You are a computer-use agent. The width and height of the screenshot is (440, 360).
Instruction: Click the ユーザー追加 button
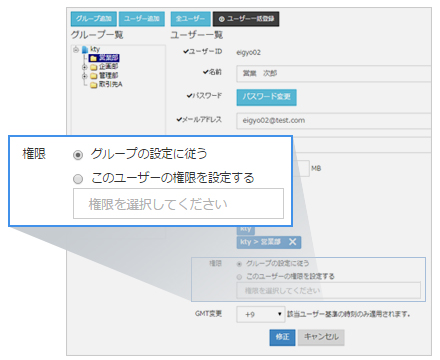[x=142, y=19]
